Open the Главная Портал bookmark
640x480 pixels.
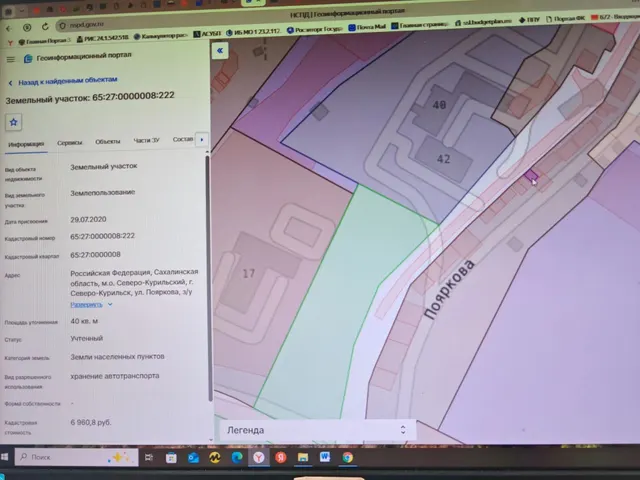pyautogui.click(x=44, y=40)
